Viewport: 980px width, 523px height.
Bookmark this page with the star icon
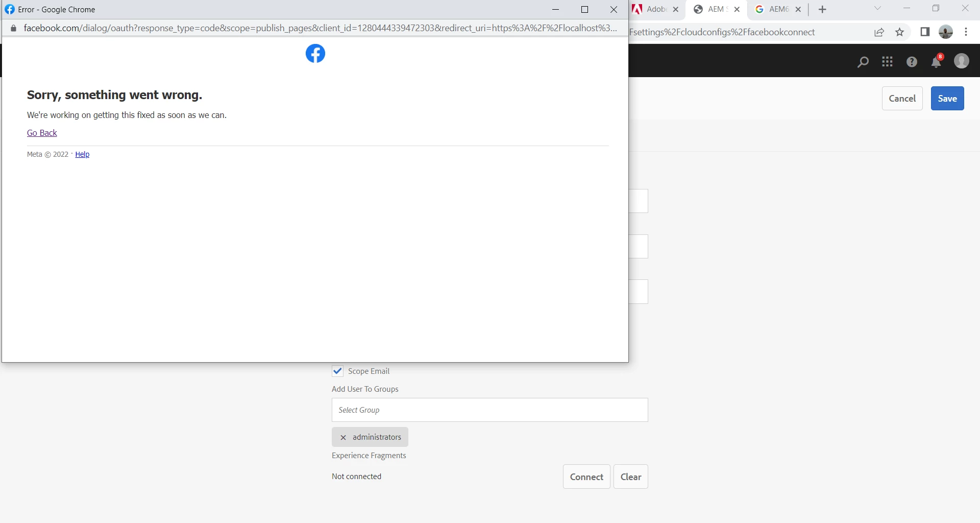click(900, 33)
